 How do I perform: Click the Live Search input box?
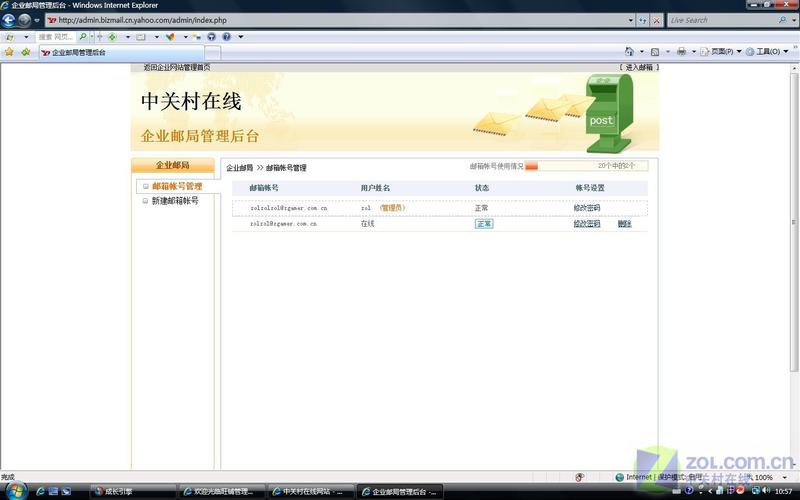point(722,20)
